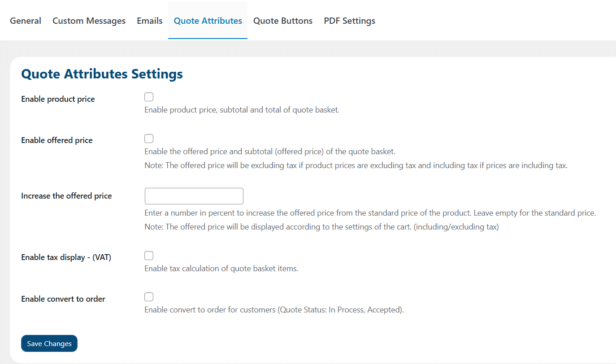Click the Quote Attributes Settings heading
The height and width of the screenshot is (364, 616).
click(x=102, y=74)
